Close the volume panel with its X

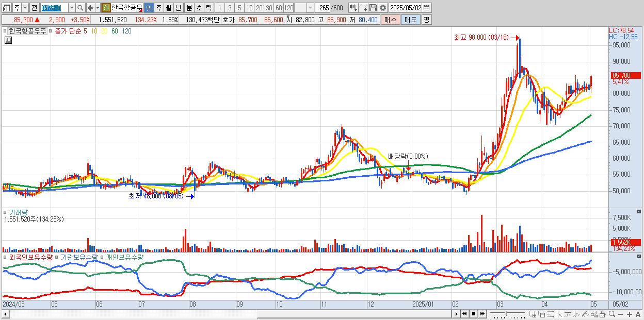639,211
